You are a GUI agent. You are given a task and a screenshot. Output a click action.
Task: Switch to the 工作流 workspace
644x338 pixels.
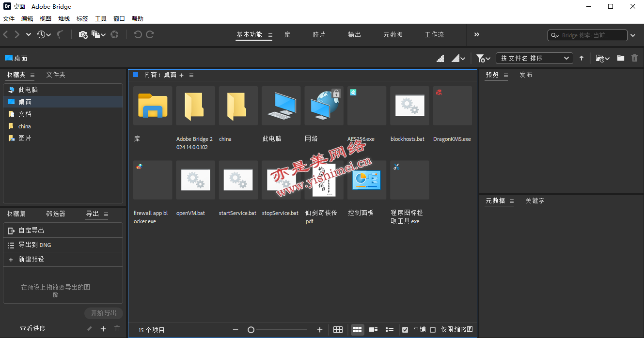tap(434, 35)
